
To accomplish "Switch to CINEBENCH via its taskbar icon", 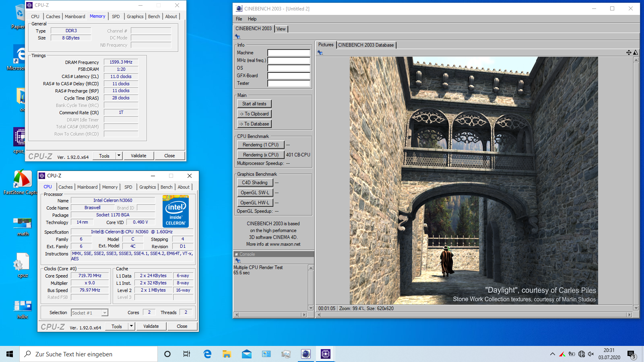I will [x=306, y=354].
